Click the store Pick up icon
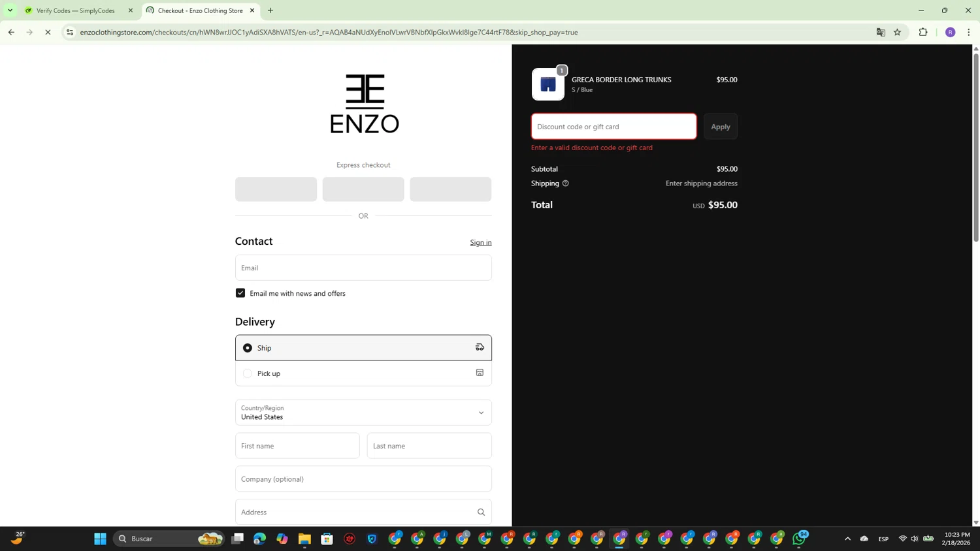Image resolution: width=980 pixels, height=551 pixels. 480,373
